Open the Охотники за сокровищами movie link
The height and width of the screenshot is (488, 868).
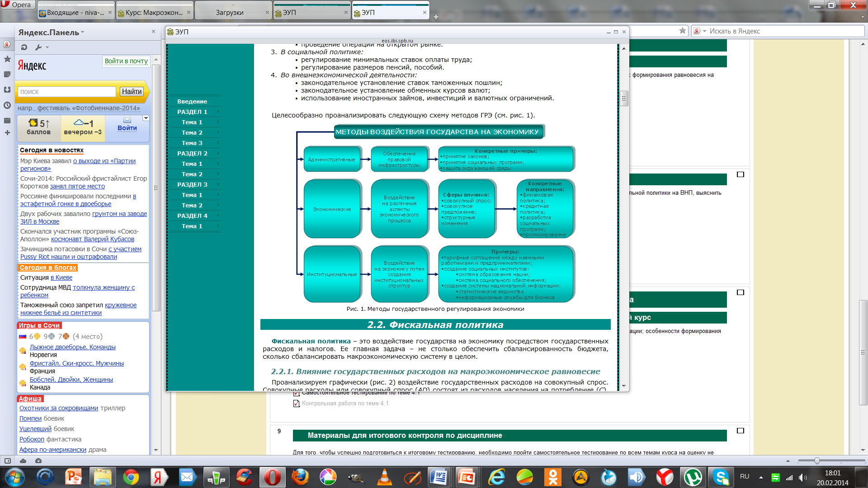tap(59, 408)
